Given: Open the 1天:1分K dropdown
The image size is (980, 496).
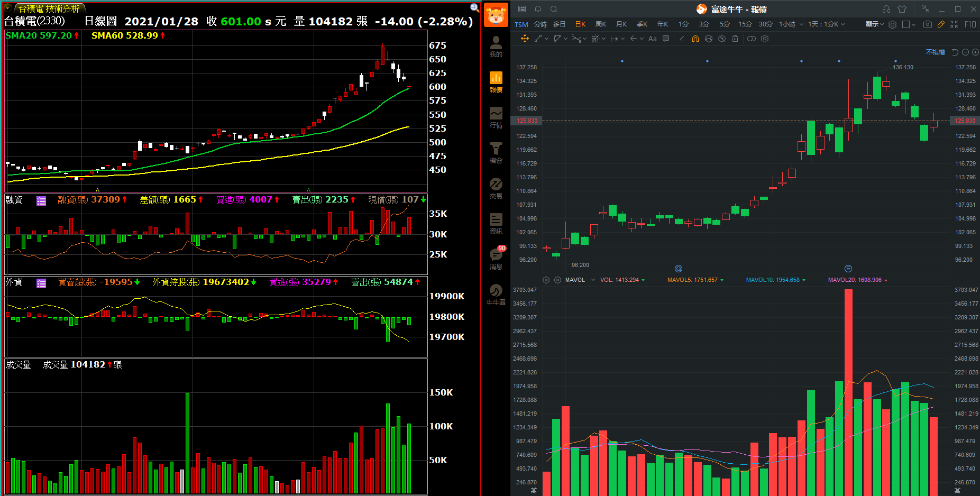Looking at the screenshot, I should 827,24.
